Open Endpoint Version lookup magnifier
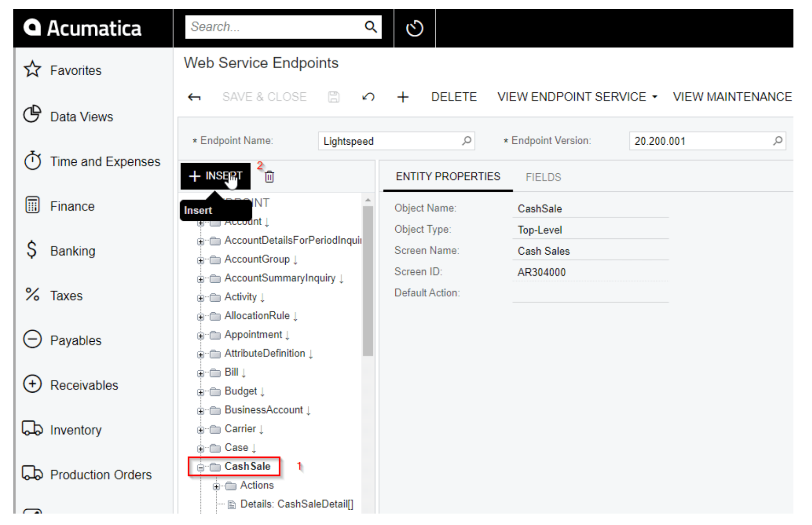Screen dimensions: 812x525 point(777,141)
